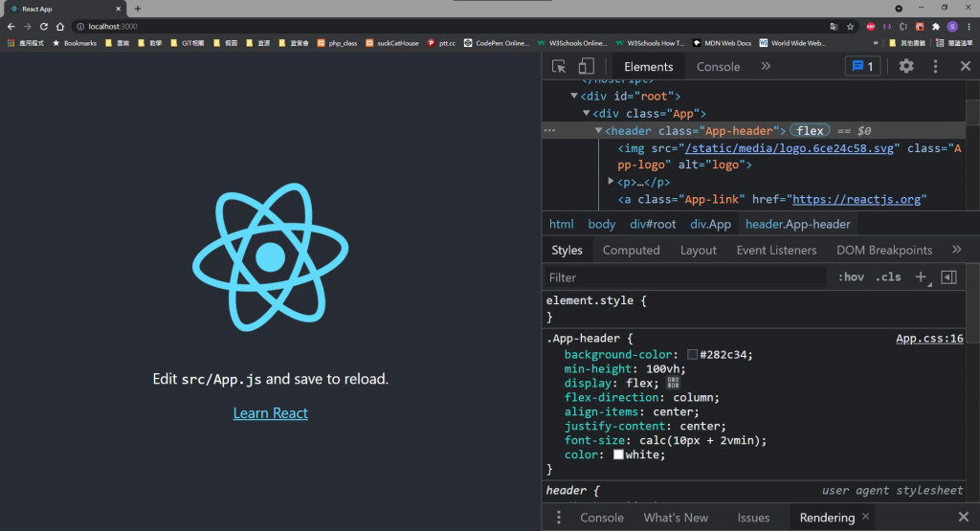Open the DOM Breakpoints sidebar tab
This screenshot has height=531, width=980.
tap(883, 250)
